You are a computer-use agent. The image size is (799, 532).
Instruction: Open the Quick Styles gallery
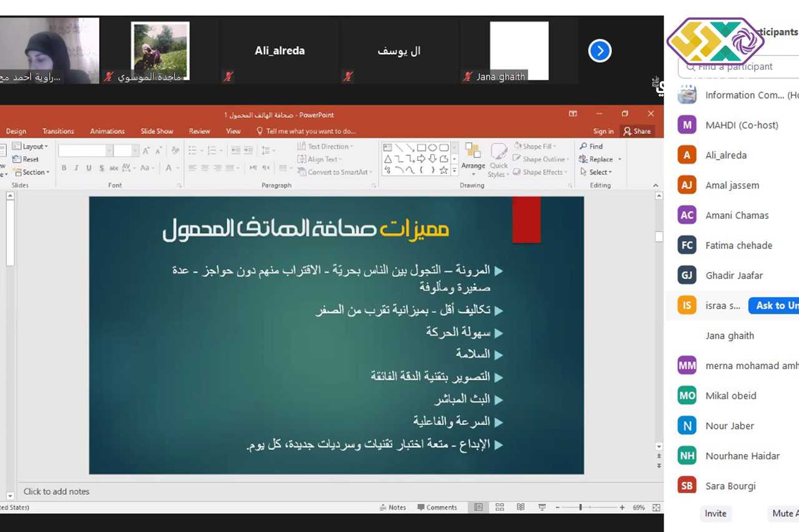(x=498, y=160)
